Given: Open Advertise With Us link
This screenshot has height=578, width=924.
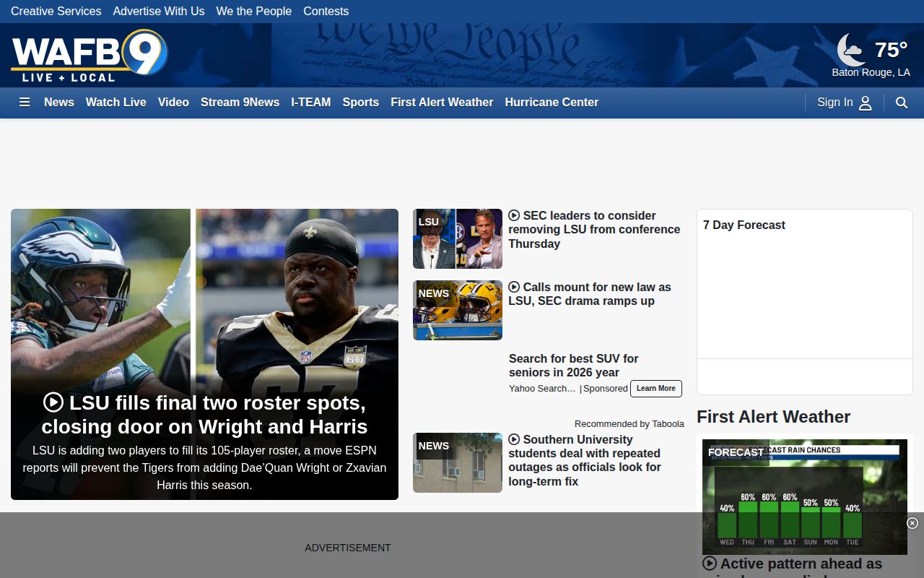Looking at the screenshot, I should coord(159,12).
